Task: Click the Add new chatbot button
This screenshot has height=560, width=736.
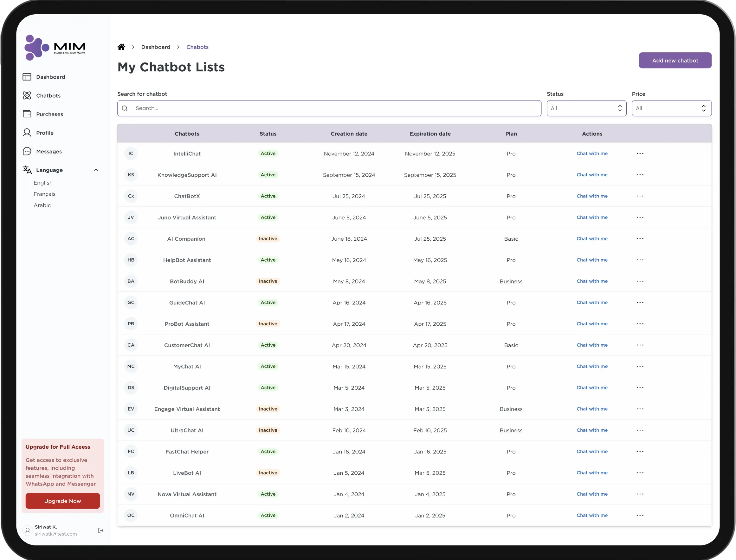Action: coord(675,60)
